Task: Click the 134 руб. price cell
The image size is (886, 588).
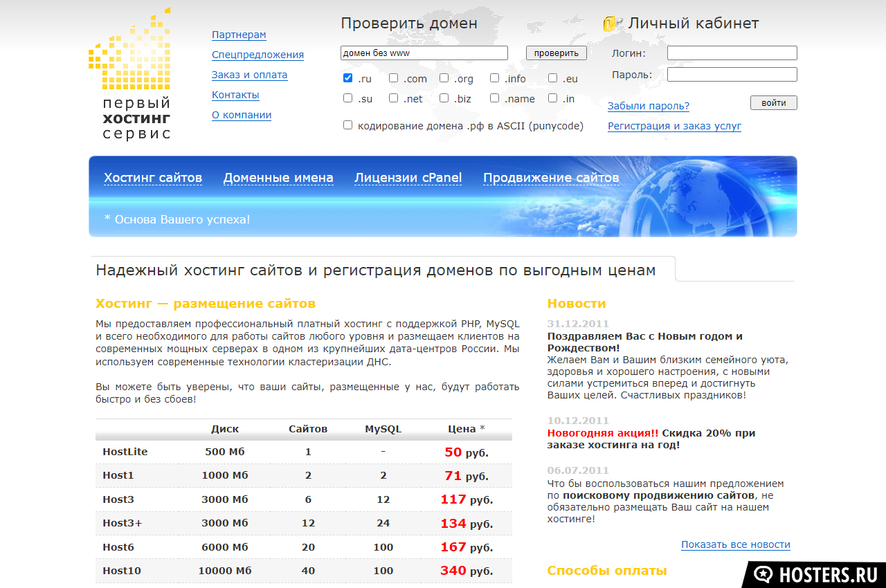Action: [x=467, y=524]
